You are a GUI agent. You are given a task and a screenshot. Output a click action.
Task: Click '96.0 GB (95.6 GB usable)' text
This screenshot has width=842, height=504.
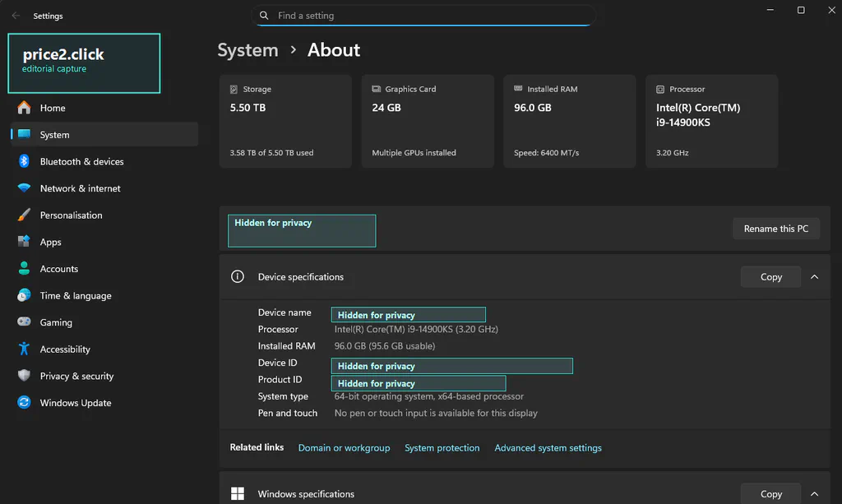point(385,346)
